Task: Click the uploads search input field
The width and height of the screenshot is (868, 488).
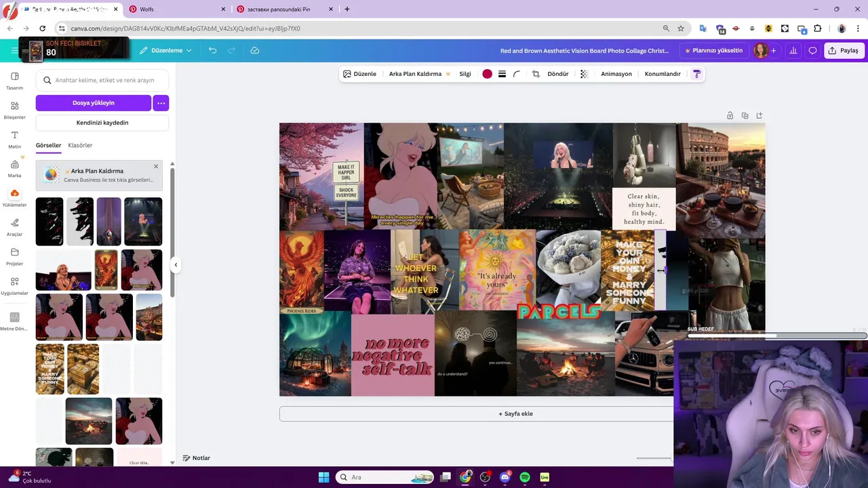Action: click(102, 80)
